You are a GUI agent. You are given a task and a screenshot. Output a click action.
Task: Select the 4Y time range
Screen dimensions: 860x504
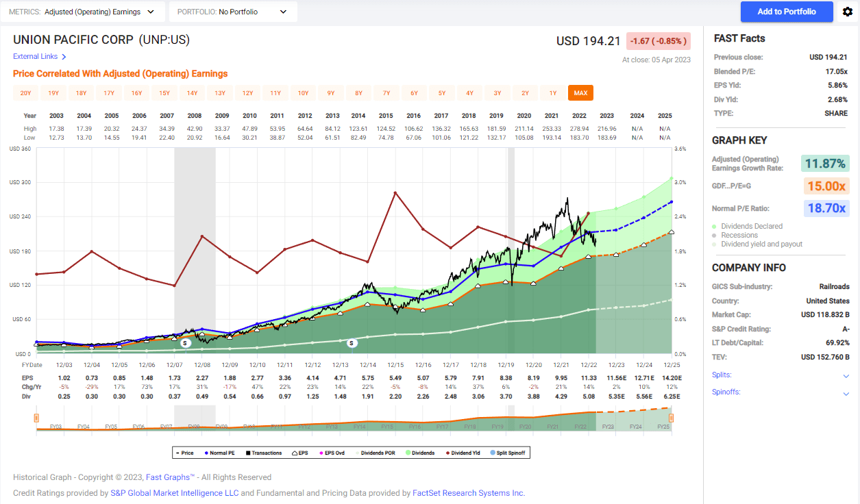click(469, 93)
